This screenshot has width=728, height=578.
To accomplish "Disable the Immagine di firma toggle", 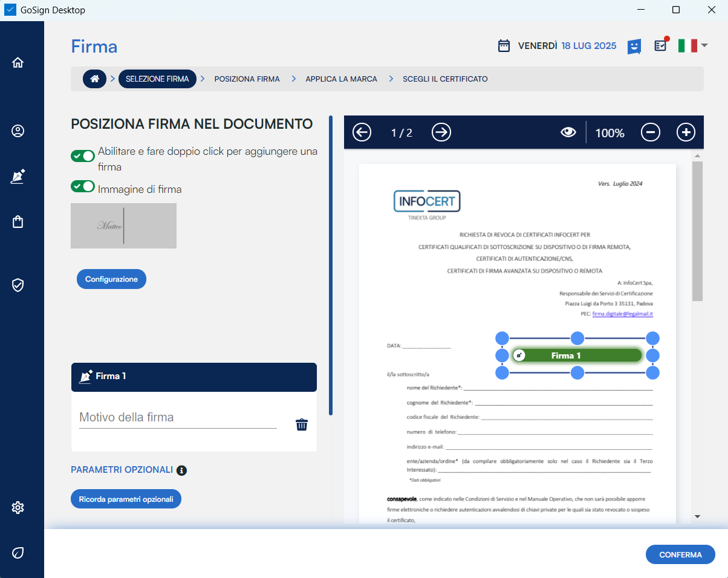I will (83, 186).
